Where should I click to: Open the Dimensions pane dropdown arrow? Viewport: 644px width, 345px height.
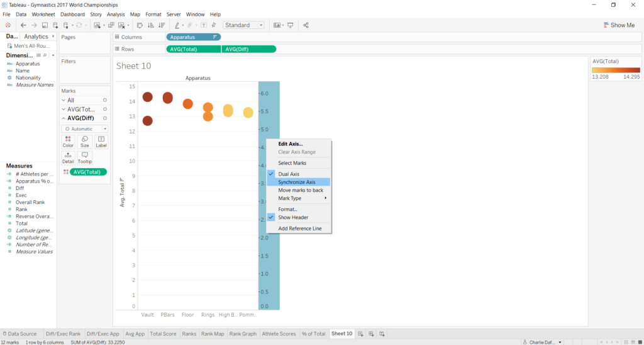pos(53,55)
